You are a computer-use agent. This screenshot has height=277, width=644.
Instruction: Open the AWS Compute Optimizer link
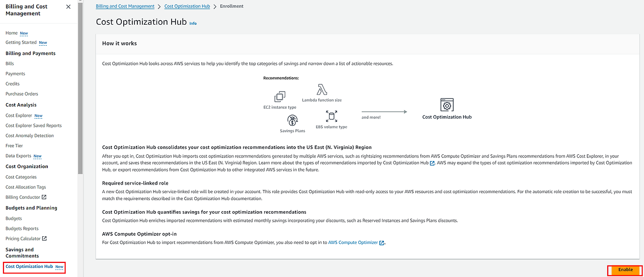pyautogui.click(x=353, y=242)
